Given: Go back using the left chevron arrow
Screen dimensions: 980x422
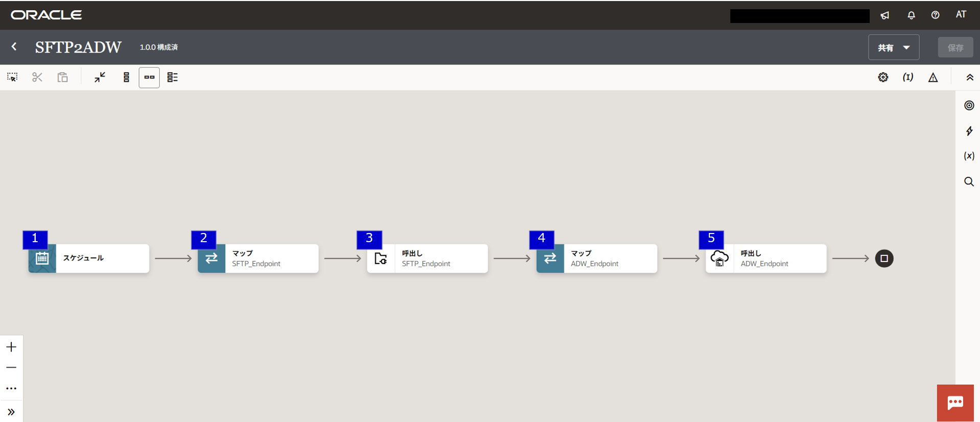Looking at the screenshot, I should (x=14, y=46).
